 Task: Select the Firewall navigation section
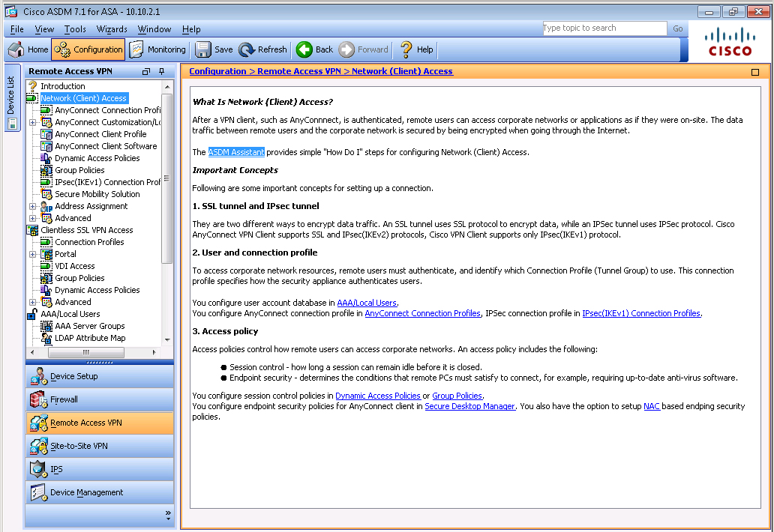64,399
